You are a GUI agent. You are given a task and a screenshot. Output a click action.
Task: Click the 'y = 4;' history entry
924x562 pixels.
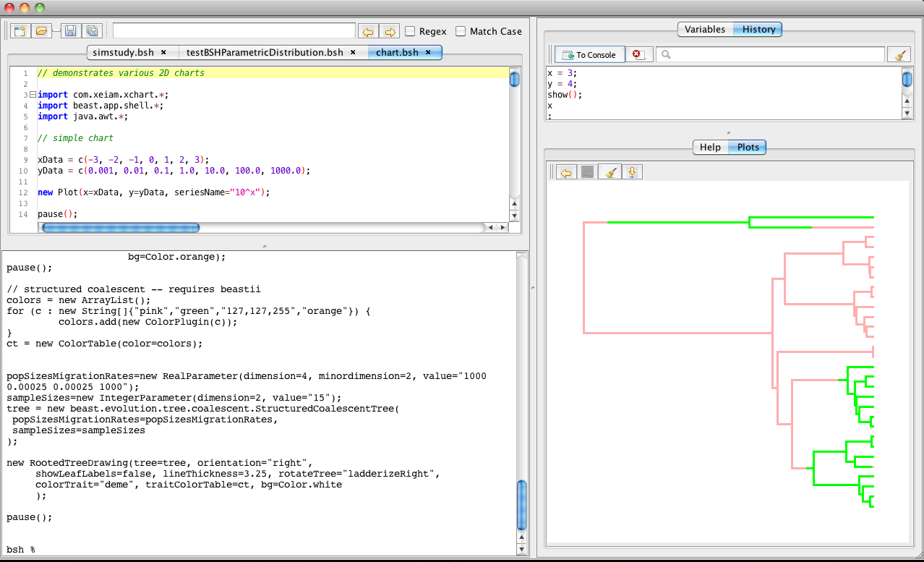(562, 84)
